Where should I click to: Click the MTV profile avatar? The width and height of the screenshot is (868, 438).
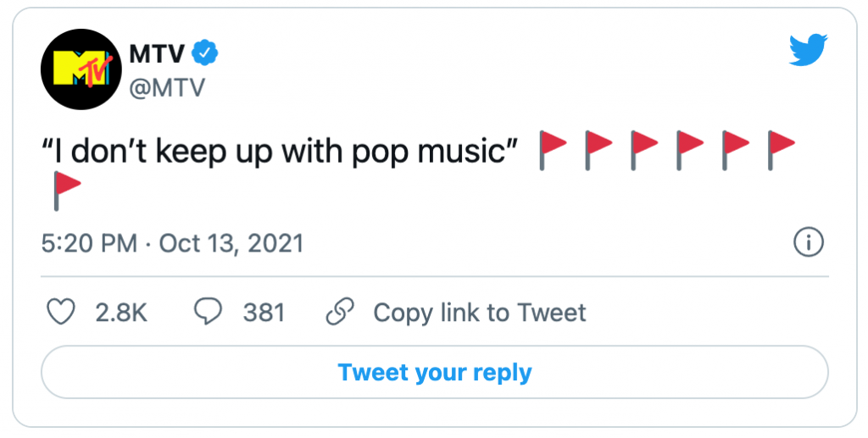pos(81,69)
